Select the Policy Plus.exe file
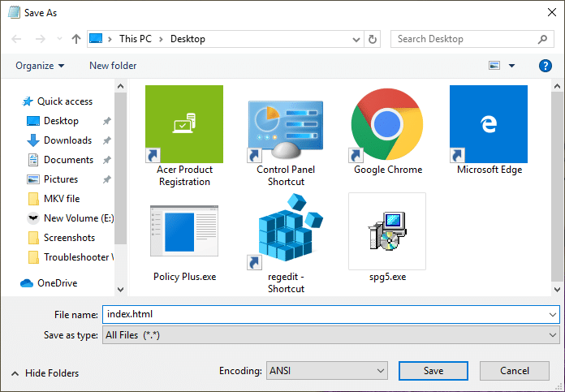565x392 pixels. coord(183,231)
